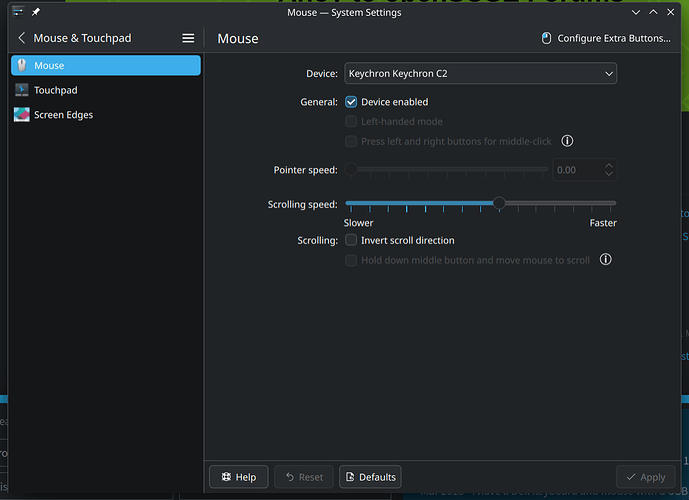Go back using the Mouse & Touchpad arrow
This screenshot has width=689, height=500.
pos(22,38)
